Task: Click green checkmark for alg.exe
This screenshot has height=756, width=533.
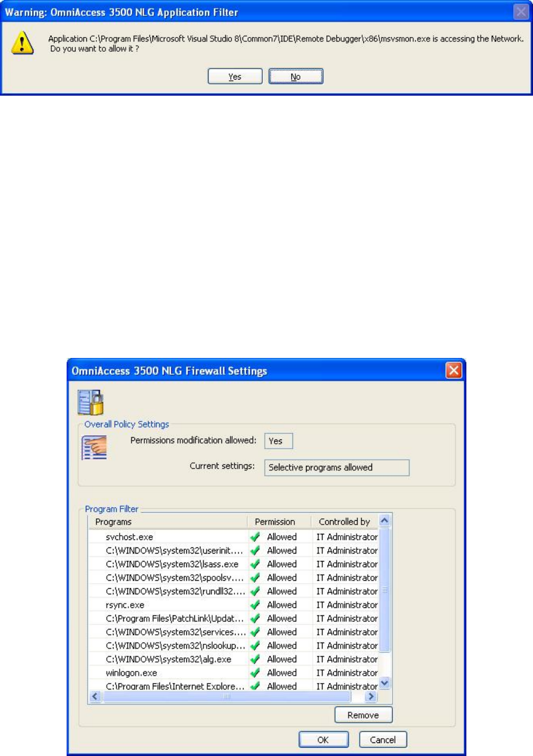Action: [255, 659]
